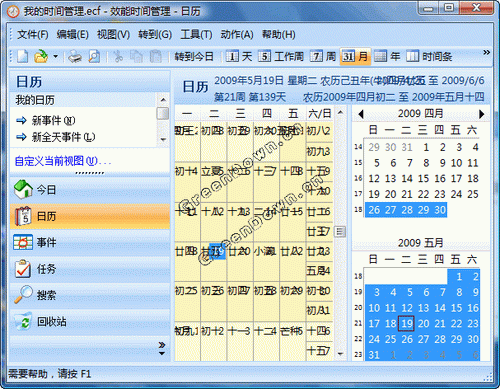Select the 小满 day cell in month grid

(266, 261)
